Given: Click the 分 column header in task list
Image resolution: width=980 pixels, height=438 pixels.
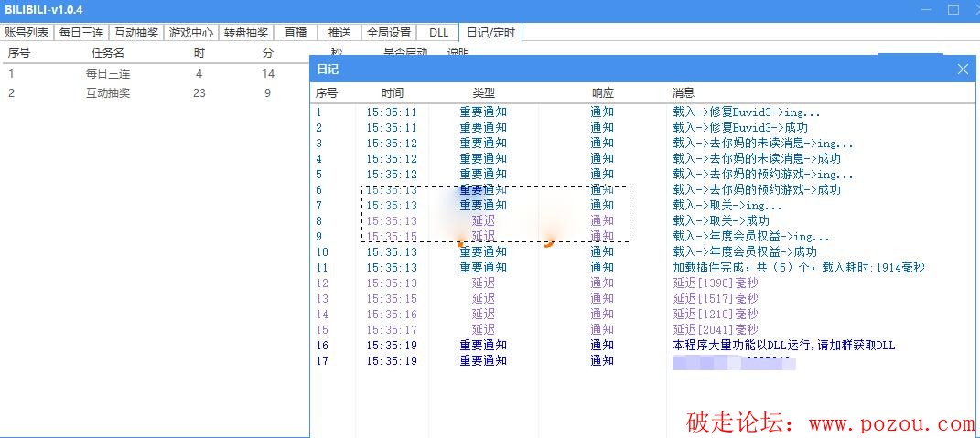Looking at the screenshot, I should pos(268,53).
